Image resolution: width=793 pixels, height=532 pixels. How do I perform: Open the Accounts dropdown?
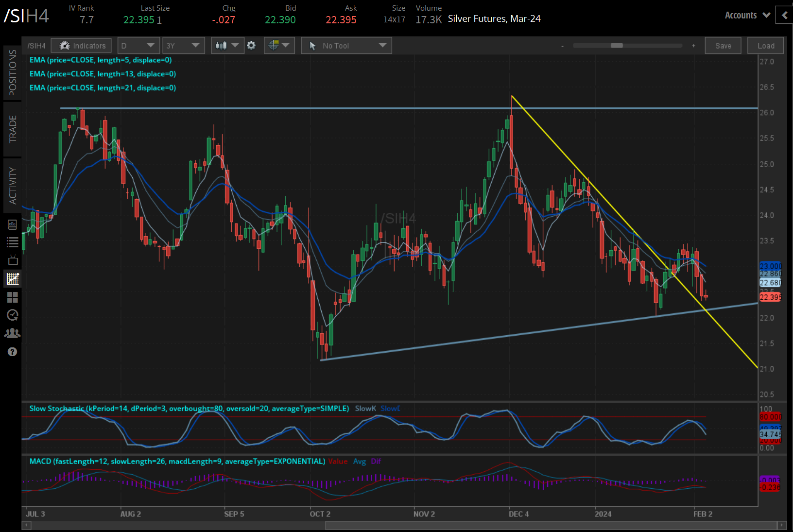[746, 15]
